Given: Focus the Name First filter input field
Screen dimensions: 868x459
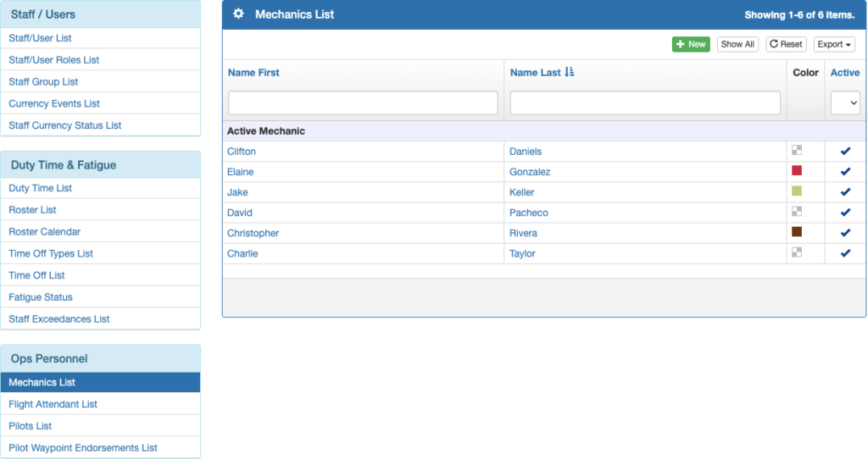Looking at the screenshot, I should (363, 102).
